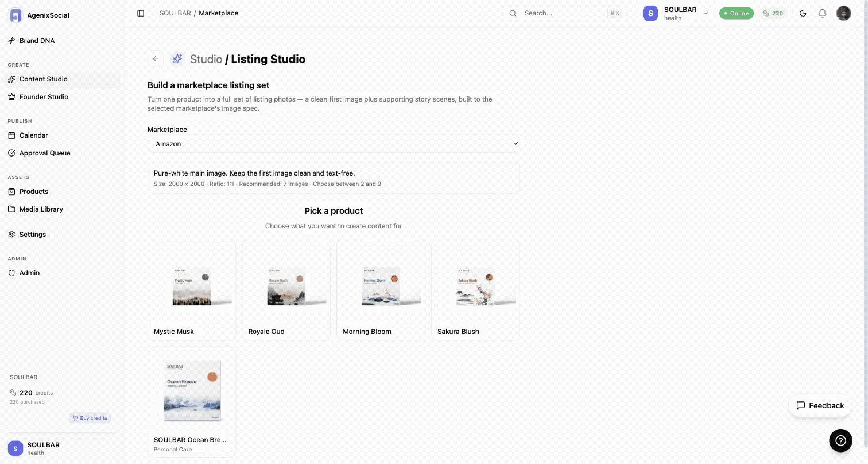Expand the SOULBAR workspace switcher
This screenshot has height=464, width=868.
pyautogui.click(x=676, y=13)
